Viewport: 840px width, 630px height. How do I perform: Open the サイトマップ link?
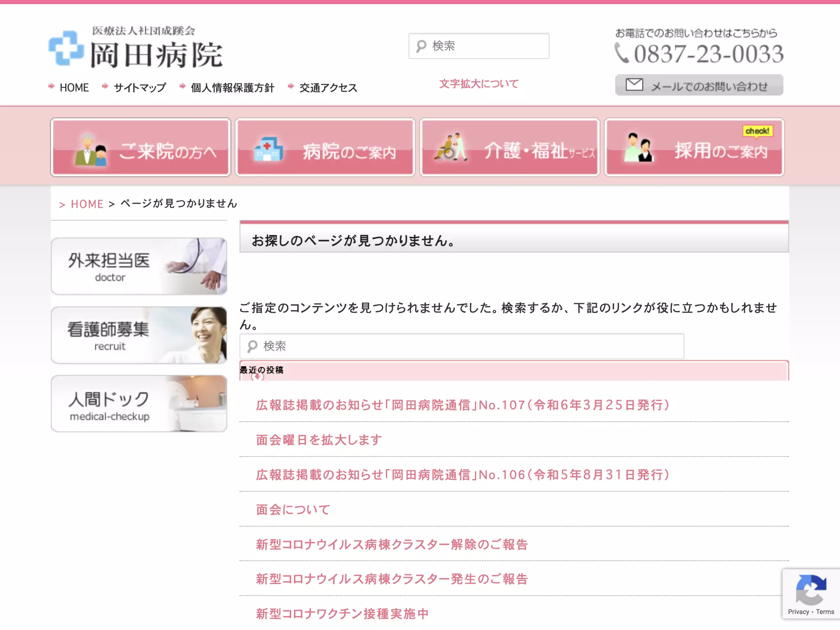point(140,88)
